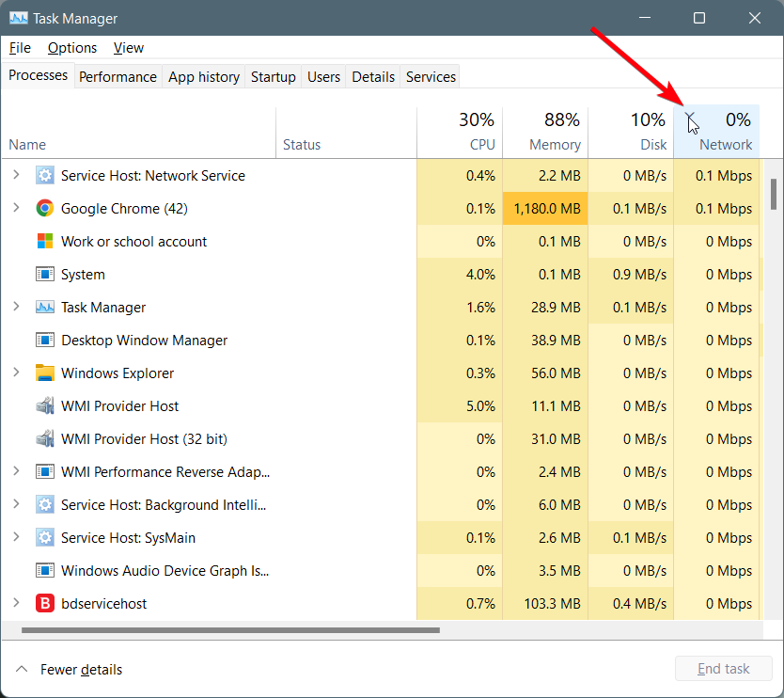Expand the Task Manager process row
784x698 pixels.
(x=16, y=307)
